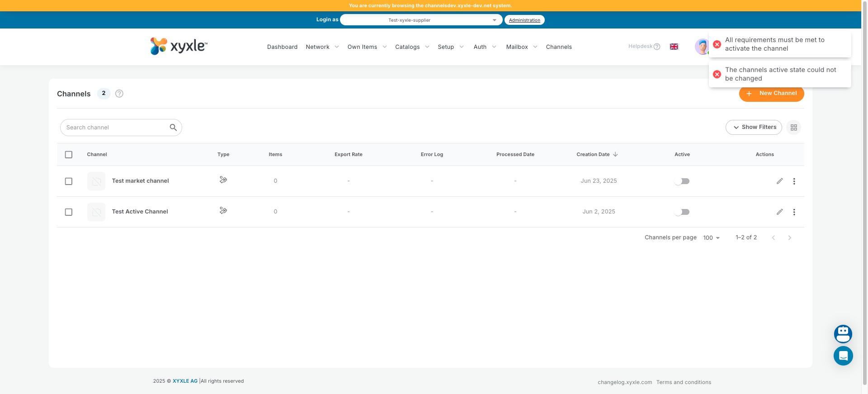Viewport: 868px width, 394px height.
Task: Click the UK flag language icon
Action: click(x=674, y=47)
